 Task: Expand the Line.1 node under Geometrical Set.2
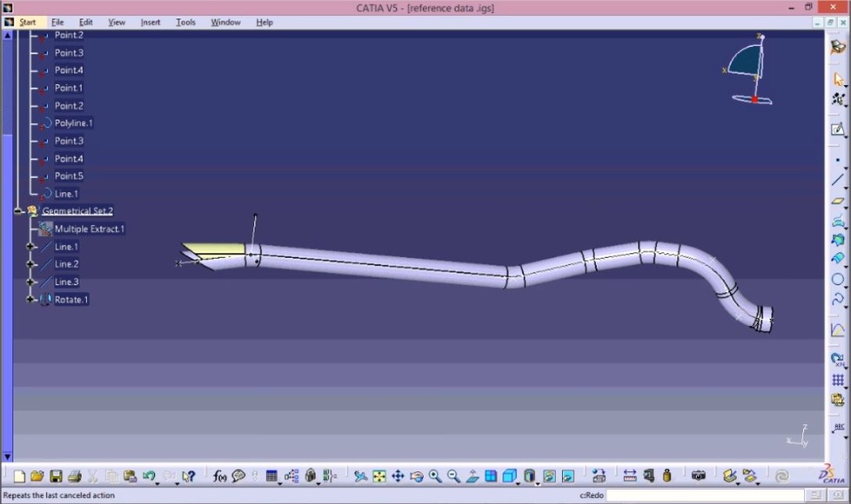30,247
